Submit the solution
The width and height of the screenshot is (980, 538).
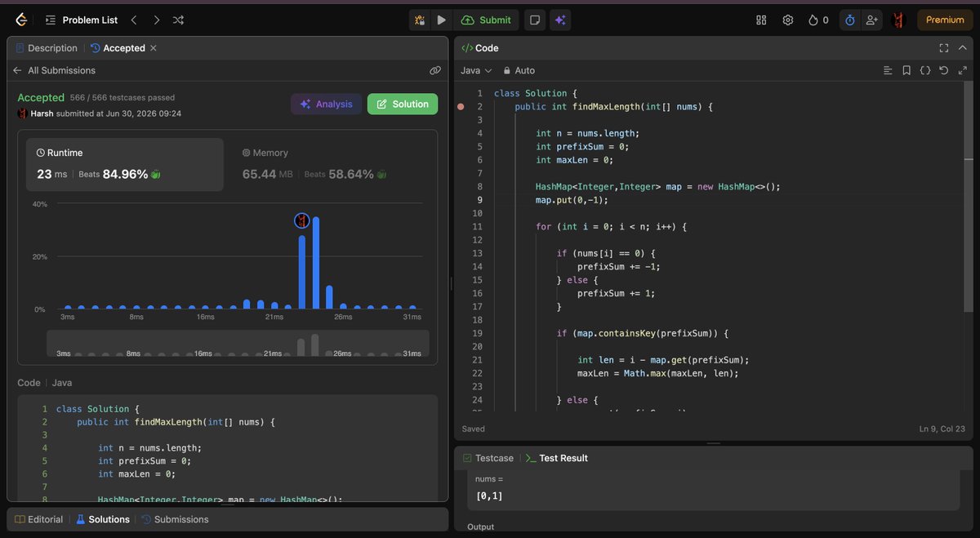487,20
